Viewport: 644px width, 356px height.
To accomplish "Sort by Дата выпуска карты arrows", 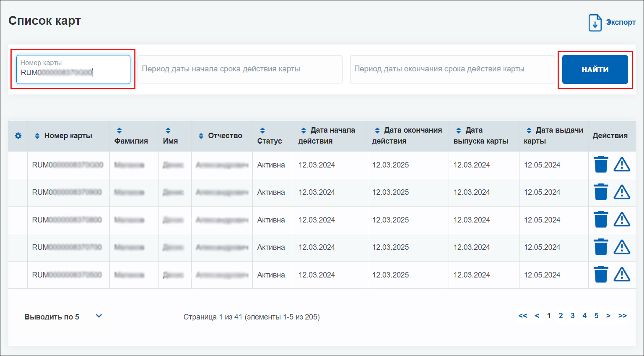I will [459, 131].
